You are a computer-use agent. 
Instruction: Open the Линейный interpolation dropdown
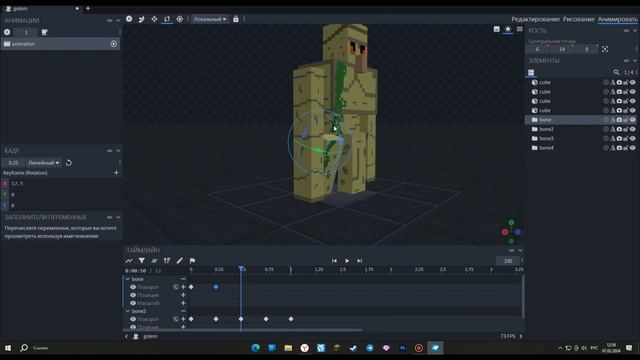[44, 163]
